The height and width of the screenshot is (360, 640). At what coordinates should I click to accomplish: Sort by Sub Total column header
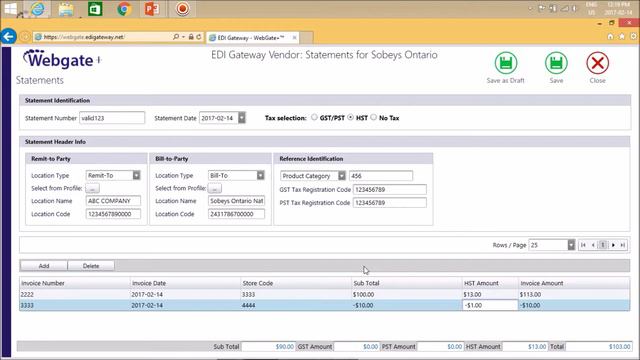pyautogui.click(x=407, y=283)
